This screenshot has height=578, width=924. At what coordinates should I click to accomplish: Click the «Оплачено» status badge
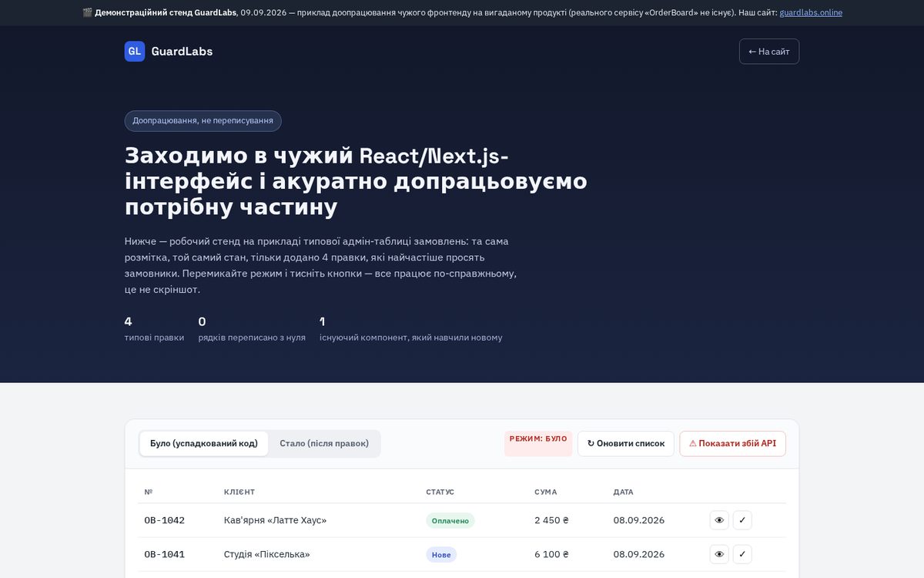click(450, 521)
